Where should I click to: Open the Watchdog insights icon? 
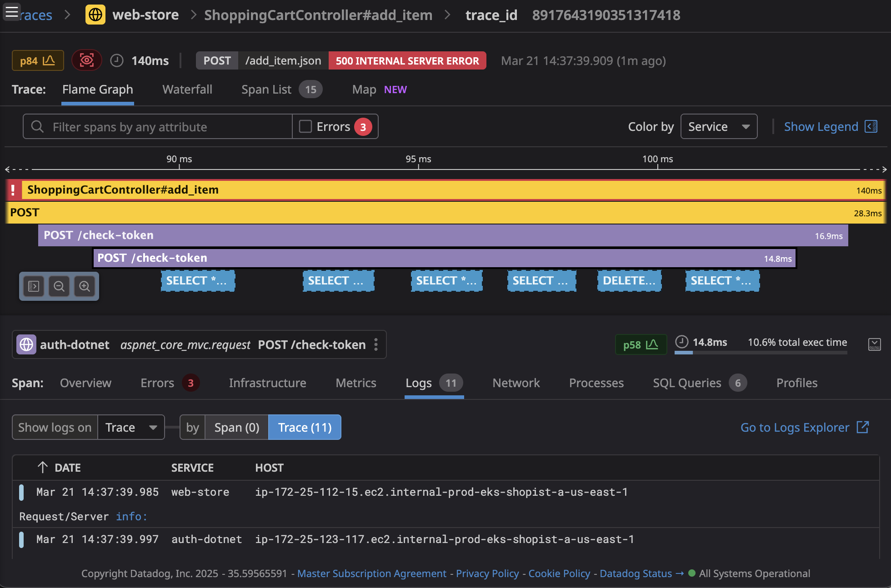[86, 60]
